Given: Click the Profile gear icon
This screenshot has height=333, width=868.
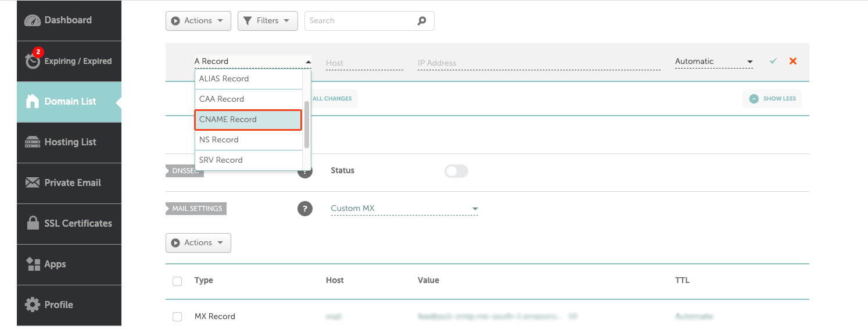Looking at the screenshot, I should point(33,305).
